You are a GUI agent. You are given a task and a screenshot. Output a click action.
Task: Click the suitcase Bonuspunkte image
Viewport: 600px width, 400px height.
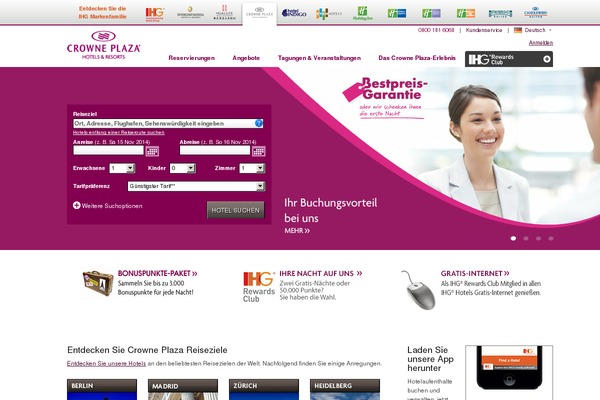(98, 283)
